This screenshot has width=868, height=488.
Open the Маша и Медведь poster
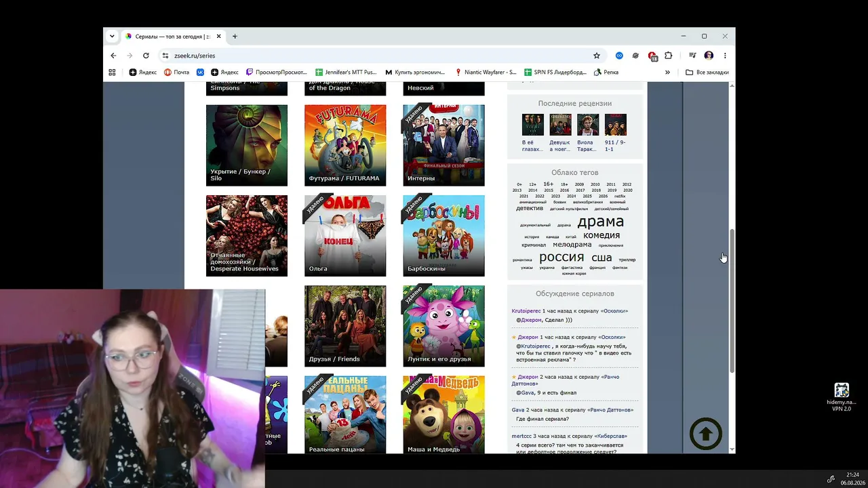click(443, 415)
